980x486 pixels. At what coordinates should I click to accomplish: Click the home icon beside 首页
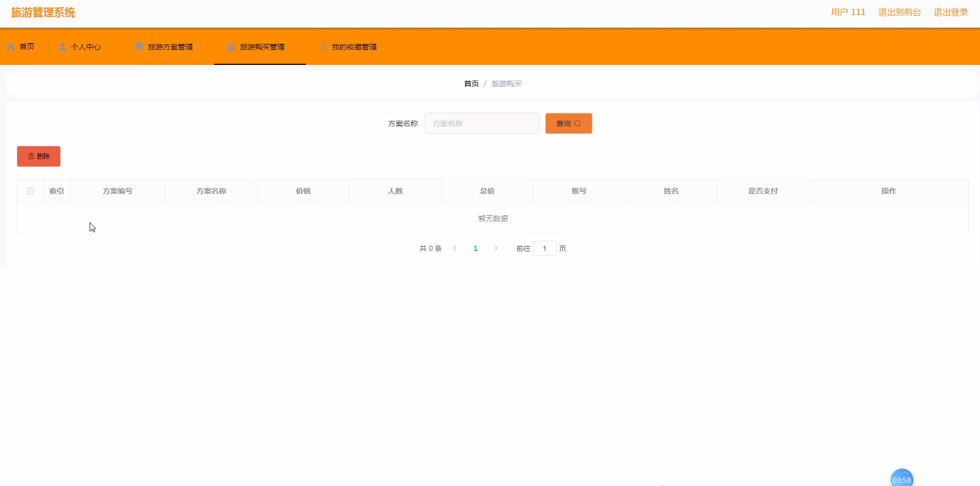[x=11, y=47]
